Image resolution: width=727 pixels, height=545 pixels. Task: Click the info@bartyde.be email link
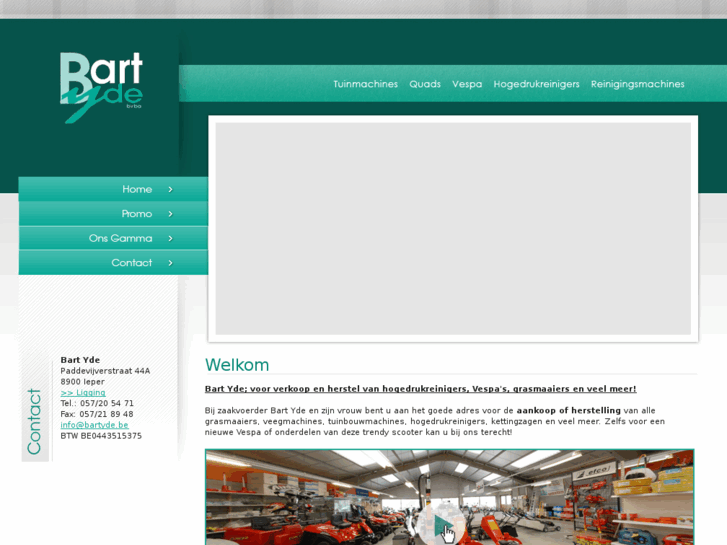[x=95, y=425]
